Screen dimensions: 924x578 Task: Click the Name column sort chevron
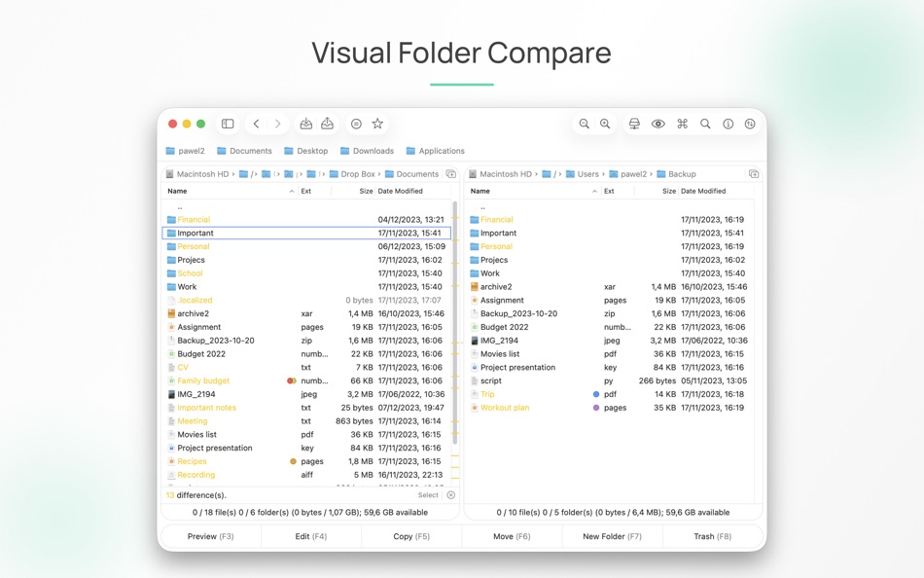pyautogui.click(x=292, y=191)
